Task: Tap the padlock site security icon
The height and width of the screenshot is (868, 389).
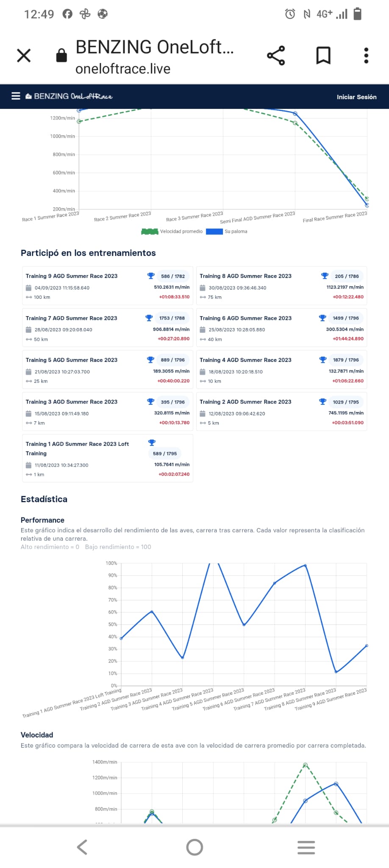Action: (x=61, y=55)
